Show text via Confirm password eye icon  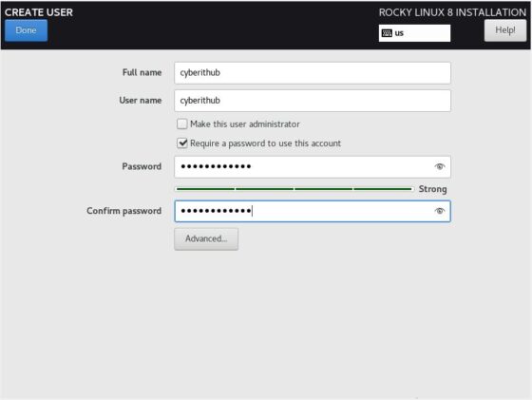439,211
